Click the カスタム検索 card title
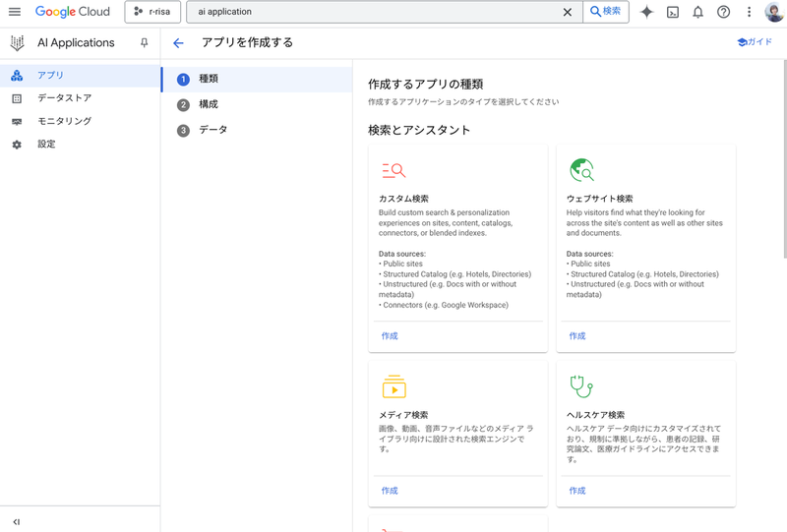Image resolution: width=787 pixels, height=532 pixels. click(x=403, y=199)
